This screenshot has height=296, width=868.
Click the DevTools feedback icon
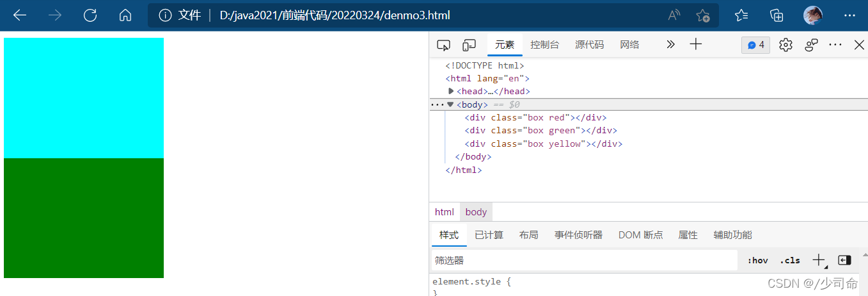pos(812,45)
